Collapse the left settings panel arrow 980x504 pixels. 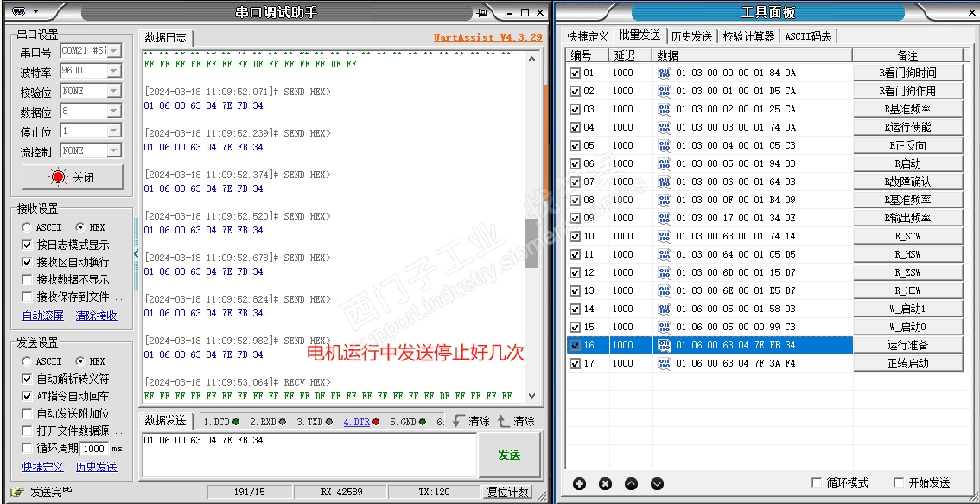(137, 253)
